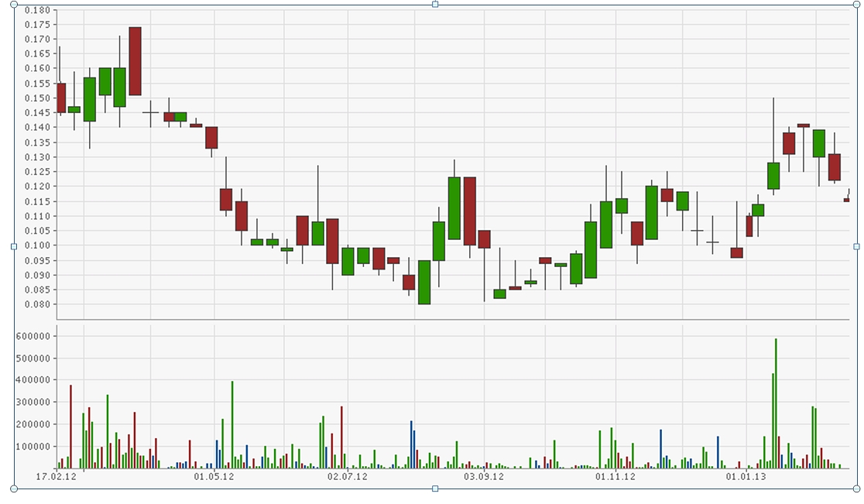Click the 400000 red volume bar on the far left
This screenshot has width=864, height=504.
(70, 424)
